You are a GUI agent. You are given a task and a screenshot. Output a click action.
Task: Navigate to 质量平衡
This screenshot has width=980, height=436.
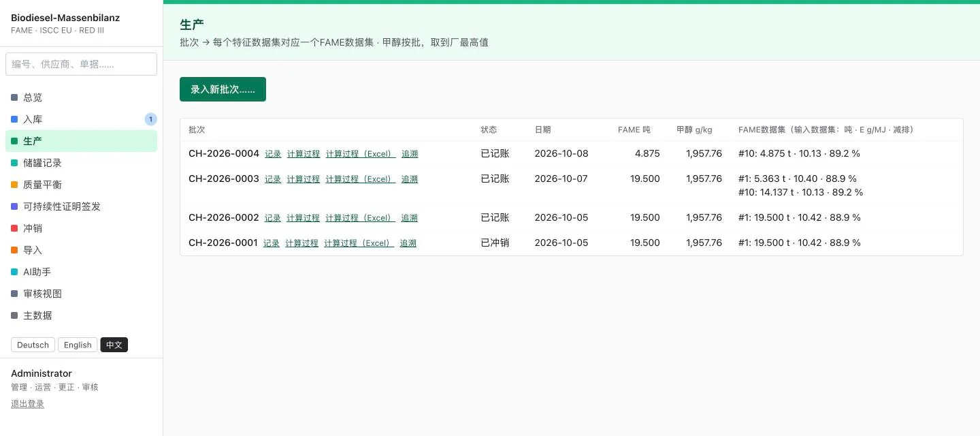(x=81, y=185)
